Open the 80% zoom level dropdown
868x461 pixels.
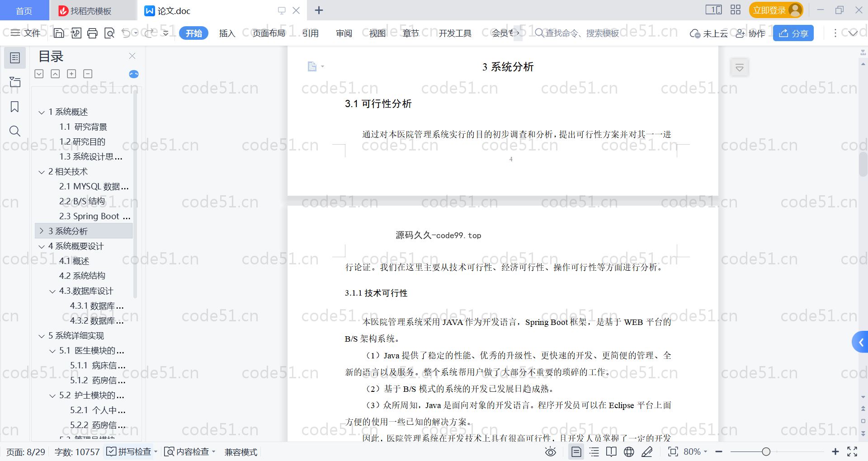pos(695,452)
